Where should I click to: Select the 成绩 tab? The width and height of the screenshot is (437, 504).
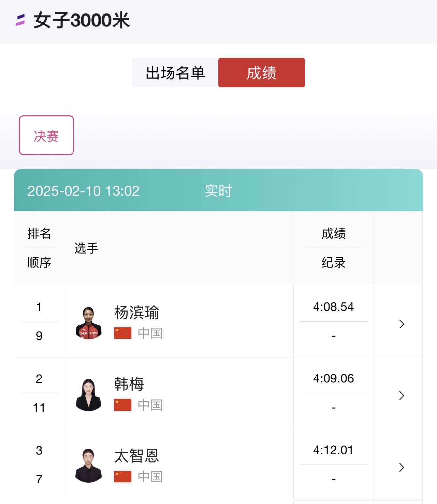pyautogui.click(x=262, y=73)
